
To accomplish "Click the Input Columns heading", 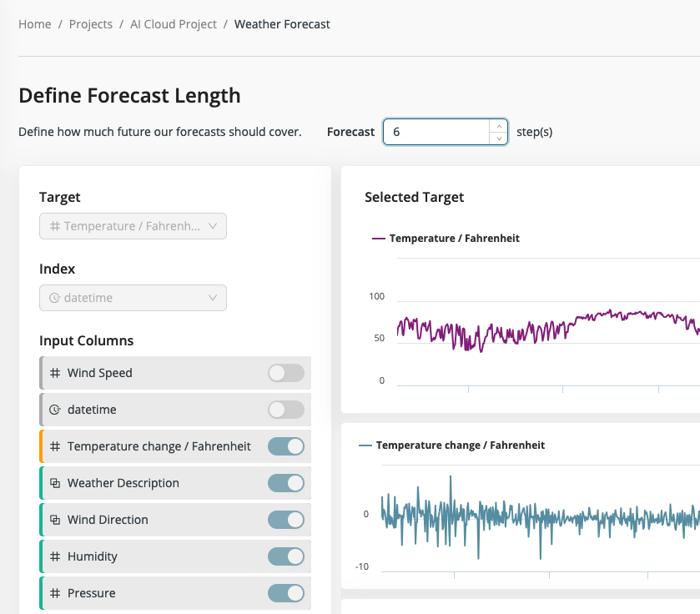I will [87, 341].
